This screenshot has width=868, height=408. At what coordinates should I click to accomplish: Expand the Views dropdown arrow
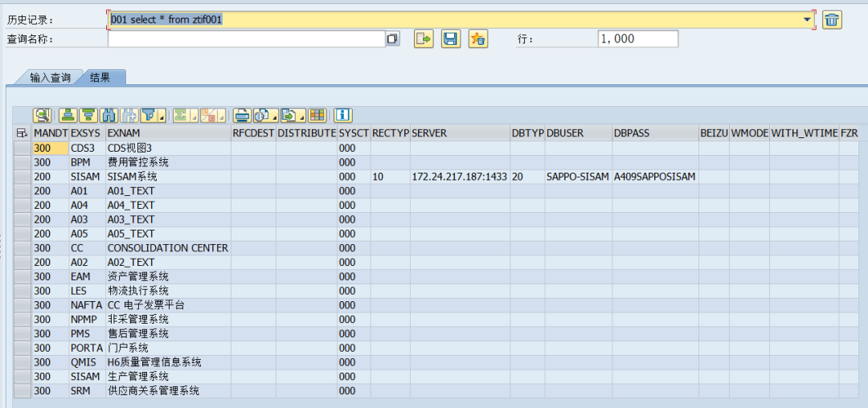[274, 115]
